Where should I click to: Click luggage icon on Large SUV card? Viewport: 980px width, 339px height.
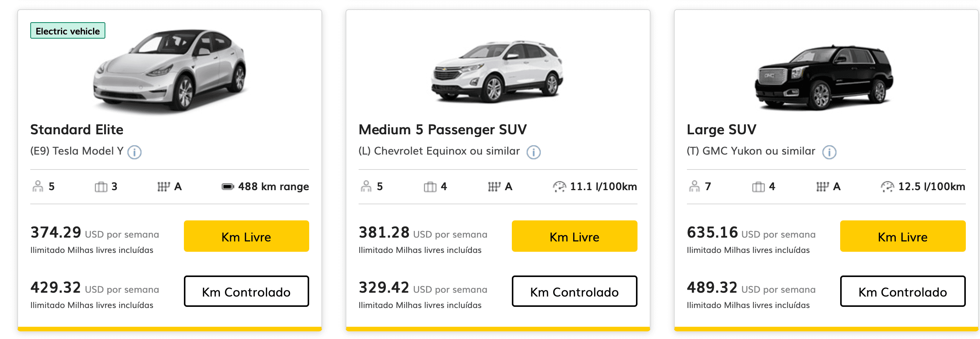[758, 187]
